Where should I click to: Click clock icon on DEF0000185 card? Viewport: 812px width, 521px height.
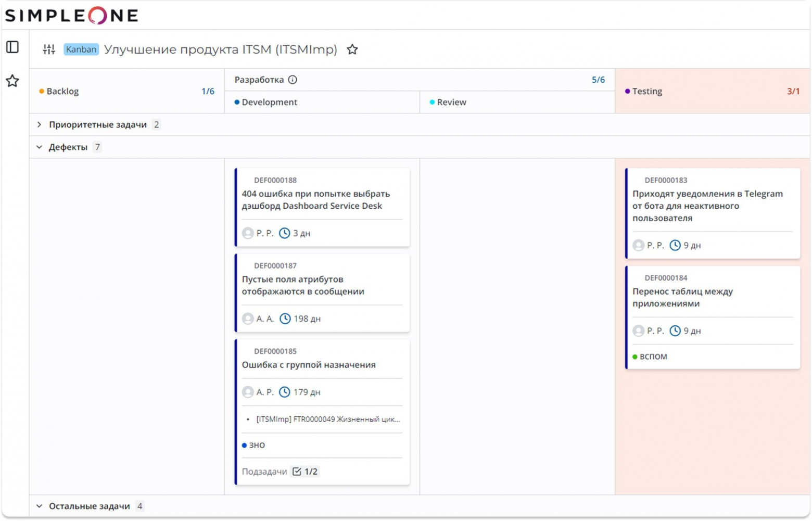(x=285, y=392)
